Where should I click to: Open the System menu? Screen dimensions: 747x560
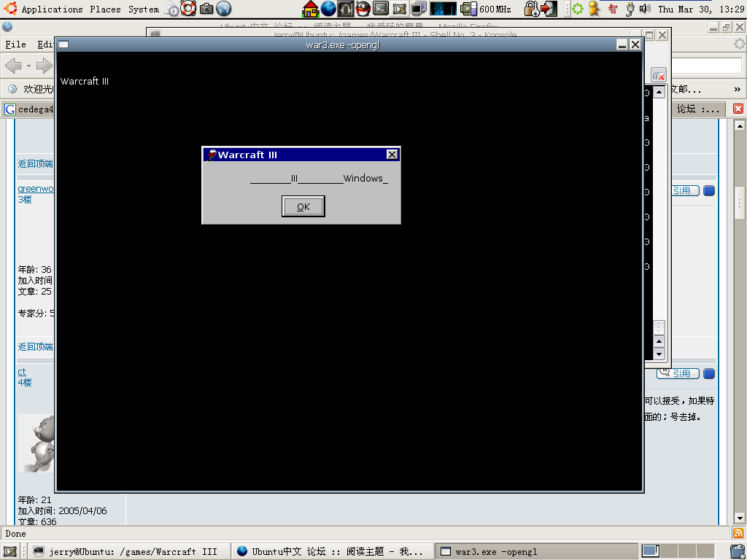(x=144, y=9)
